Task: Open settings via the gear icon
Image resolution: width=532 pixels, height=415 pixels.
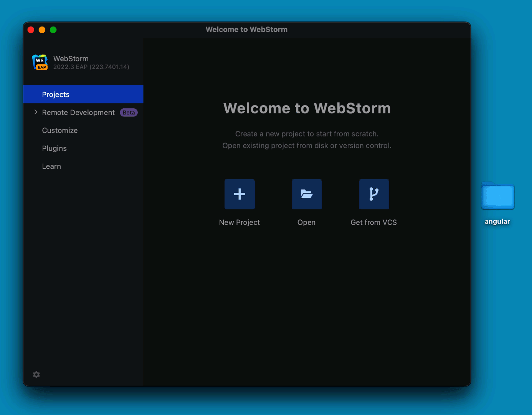Action: [36, 374]
